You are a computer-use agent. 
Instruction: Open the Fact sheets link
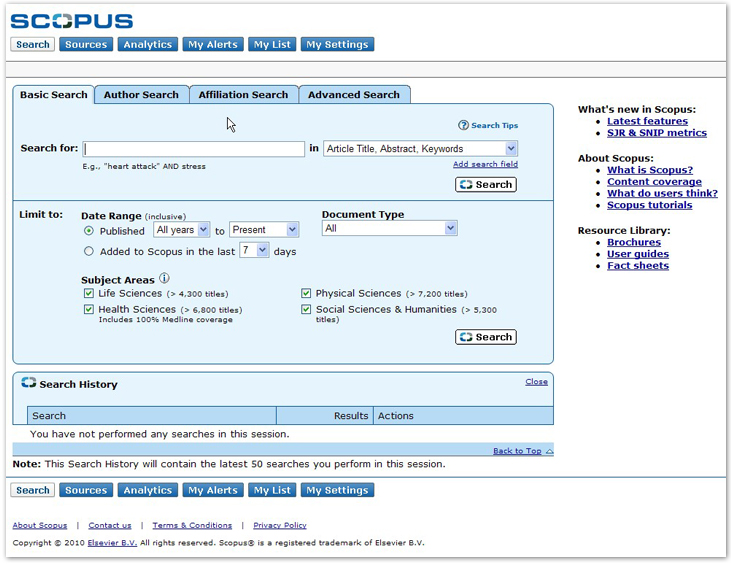[638, 266]
